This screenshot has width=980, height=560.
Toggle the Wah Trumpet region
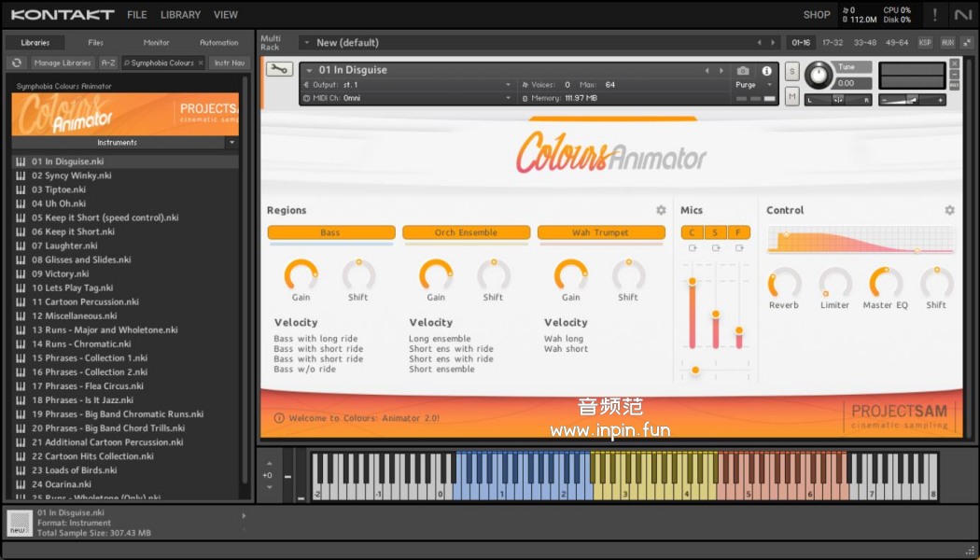tap(601, 232)
